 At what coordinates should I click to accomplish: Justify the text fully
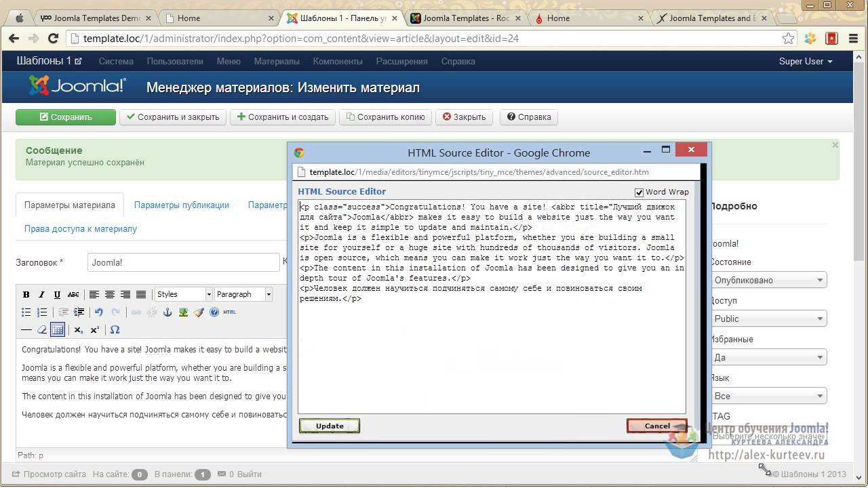(141, 294)
